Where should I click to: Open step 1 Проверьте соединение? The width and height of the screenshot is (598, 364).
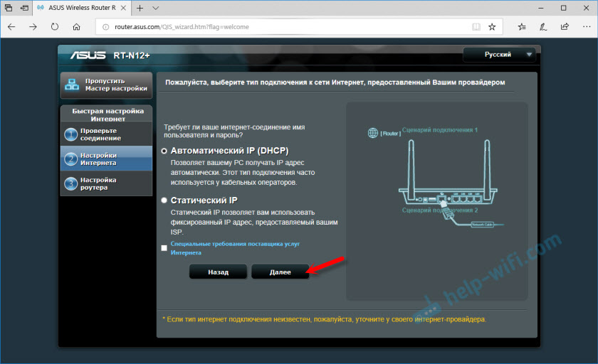coord(105,134)
